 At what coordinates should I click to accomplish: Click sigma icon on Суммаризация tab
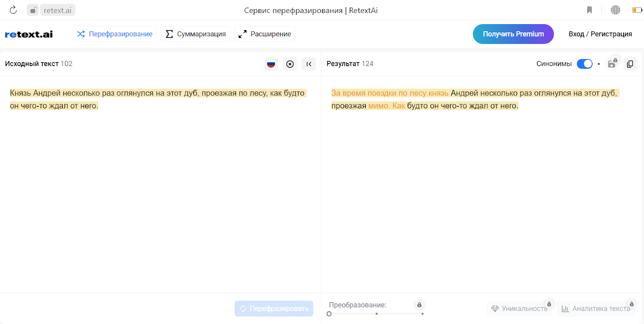pos(169,34)
